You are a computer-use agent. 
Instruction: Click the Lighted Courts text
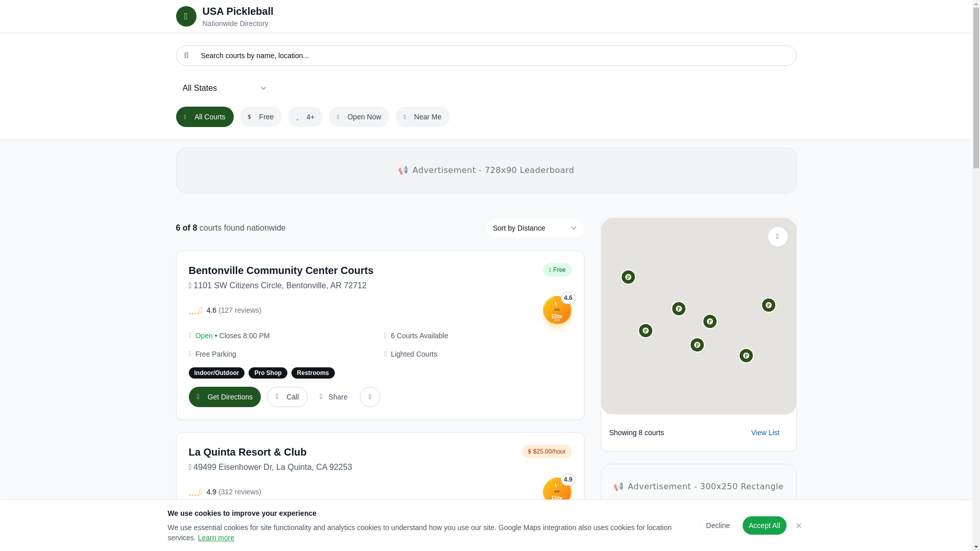pos(414,354)
